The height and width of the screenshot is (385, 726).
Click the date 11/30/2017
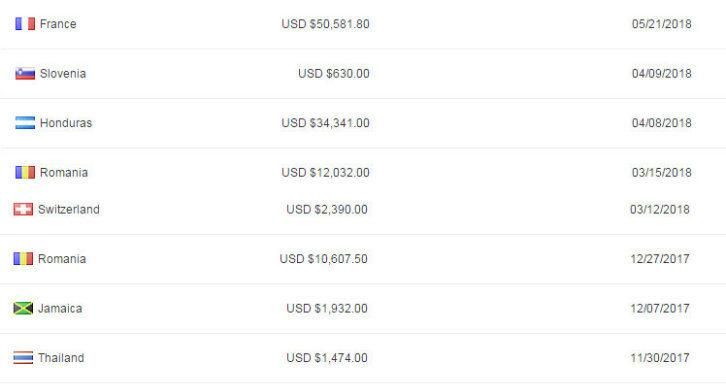tap(660, 358)
